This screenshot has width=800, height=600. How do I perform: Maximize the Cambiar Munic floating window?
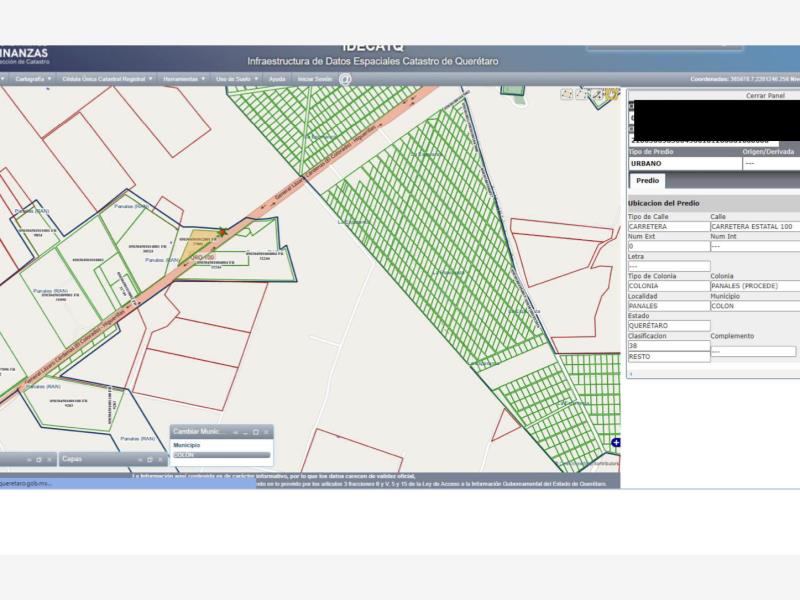click(x=255, y=432)
